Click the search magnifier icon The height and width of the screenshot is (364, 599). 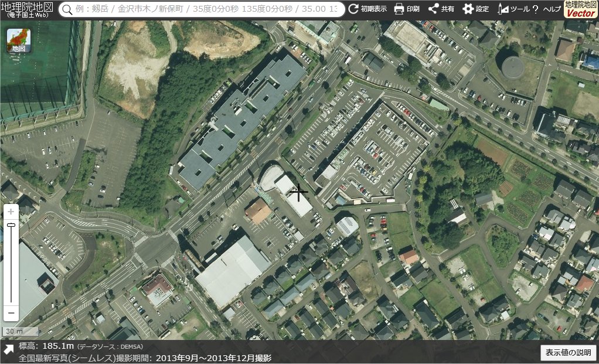(67, 9)
